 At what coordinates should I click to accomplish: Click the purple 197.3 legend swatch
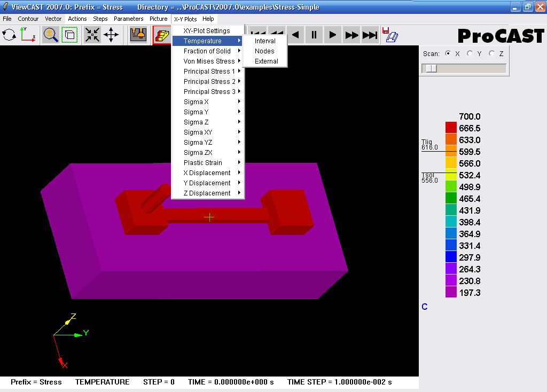coord(451,292)
